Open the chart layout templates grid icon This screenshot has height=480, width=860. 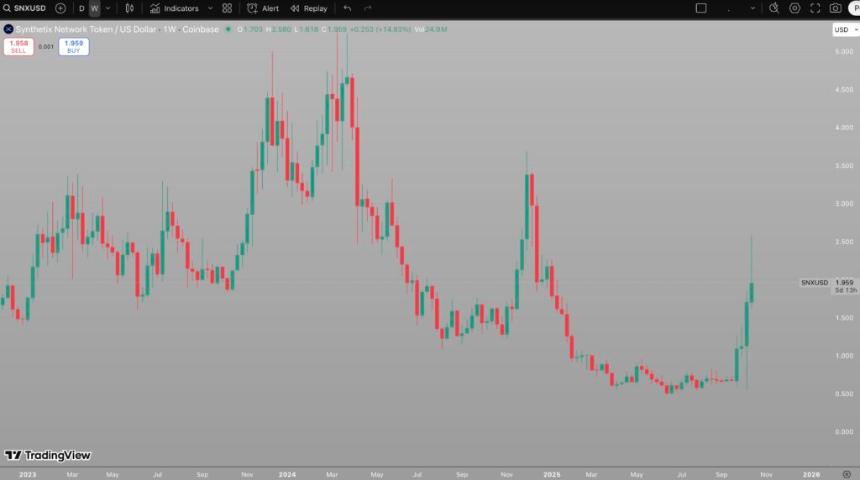227,8
